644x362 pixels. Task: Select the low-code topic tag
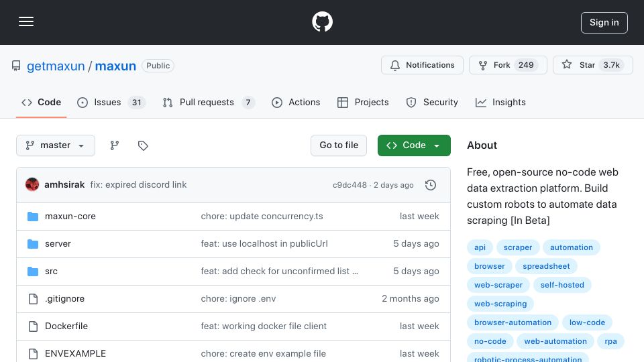587,322
